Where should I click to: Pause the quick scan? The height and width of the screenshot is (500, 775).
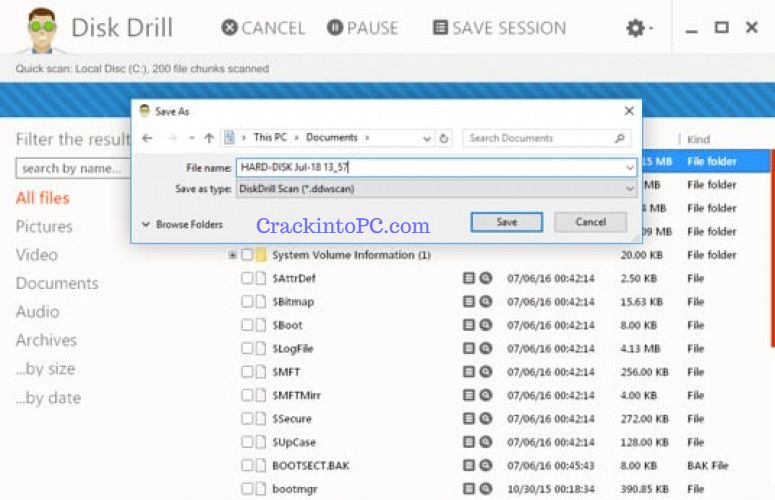pyautogui.click(x=362, y=28)
